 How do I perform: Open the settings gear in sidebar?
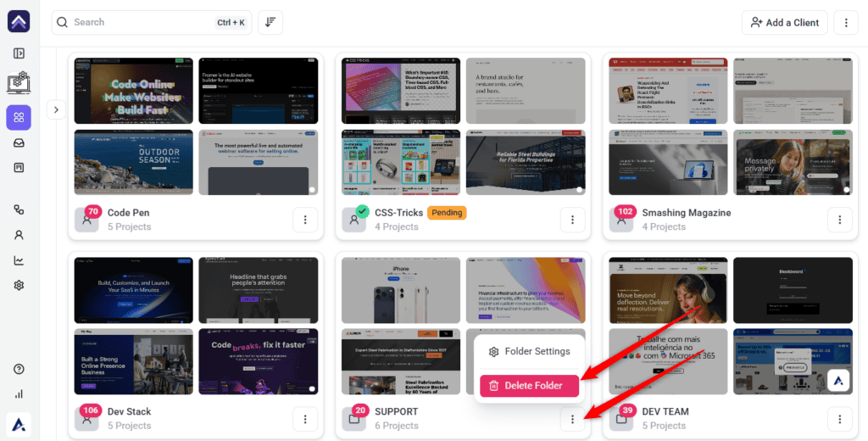click(19, 285)
